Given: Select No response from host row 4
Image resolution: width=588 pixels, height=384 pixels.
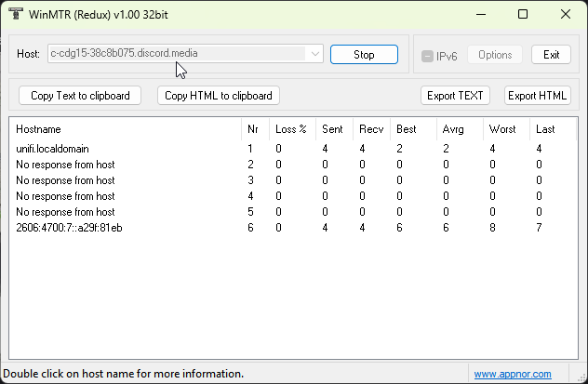Looking at the screenshot, I should (293, 196).
